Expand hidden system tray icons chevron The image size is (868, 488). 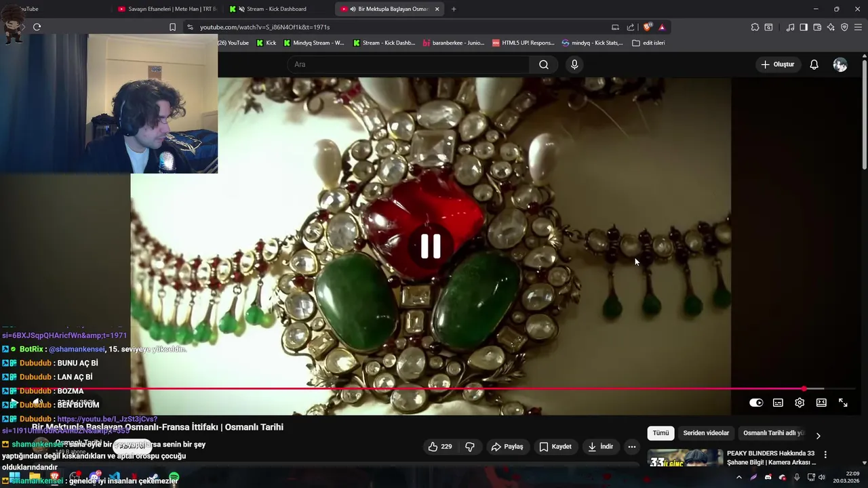[739, 477]
